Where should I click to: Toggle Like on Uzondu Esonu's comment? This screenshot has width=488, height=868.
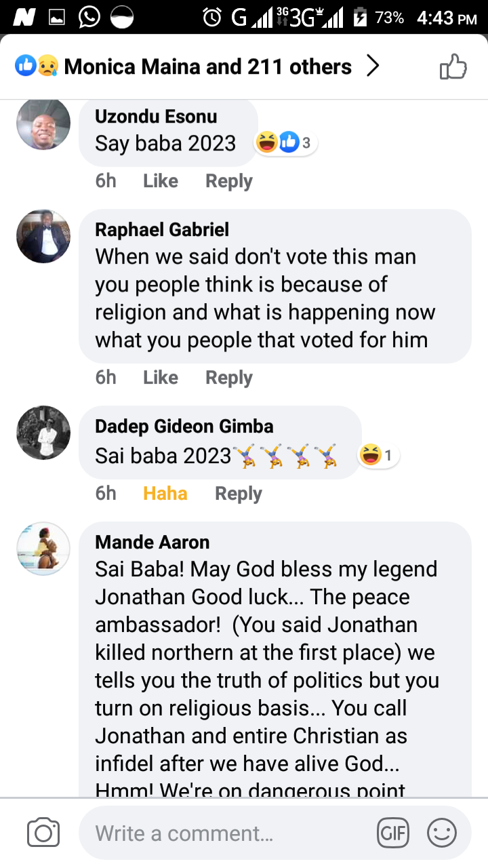click(161, 181)
